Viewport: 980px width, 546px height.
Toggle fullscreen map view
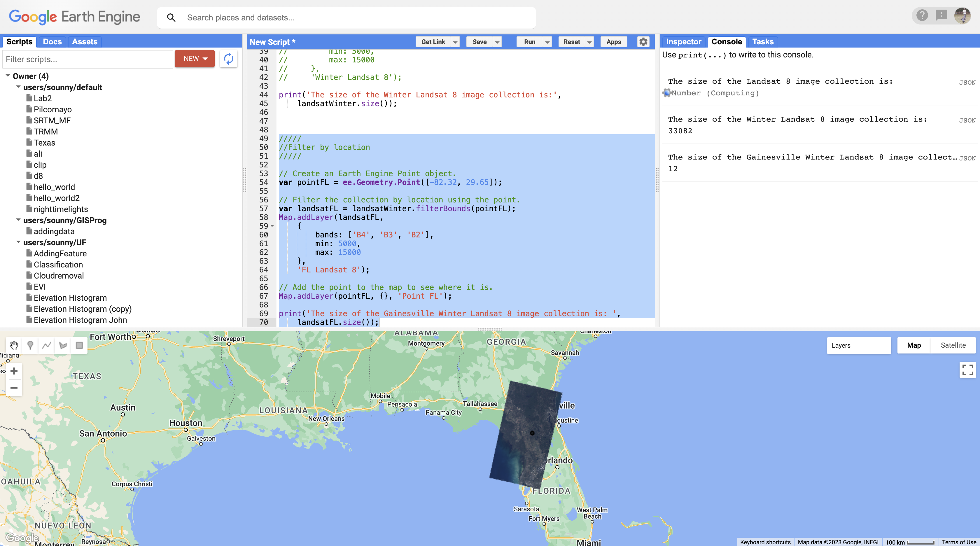(x=967, y=370)
